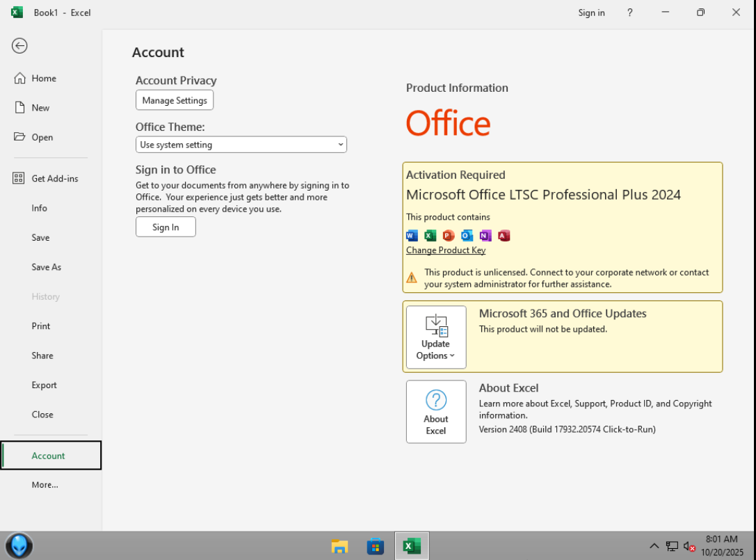This screenshot has width=756, height=560.
Task: Click the Open folder icon
Action: (19, 137)
